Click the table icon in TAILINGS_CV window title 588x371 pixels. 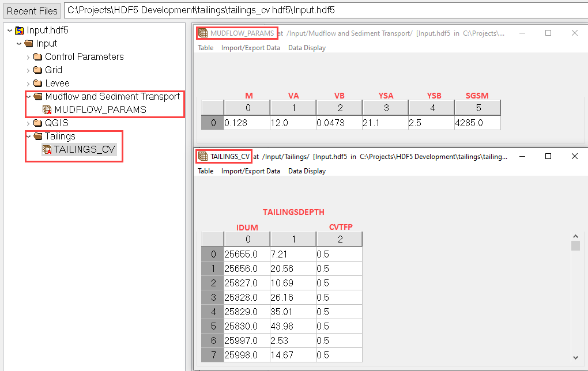pyautogui.click(x=203, y=156)
